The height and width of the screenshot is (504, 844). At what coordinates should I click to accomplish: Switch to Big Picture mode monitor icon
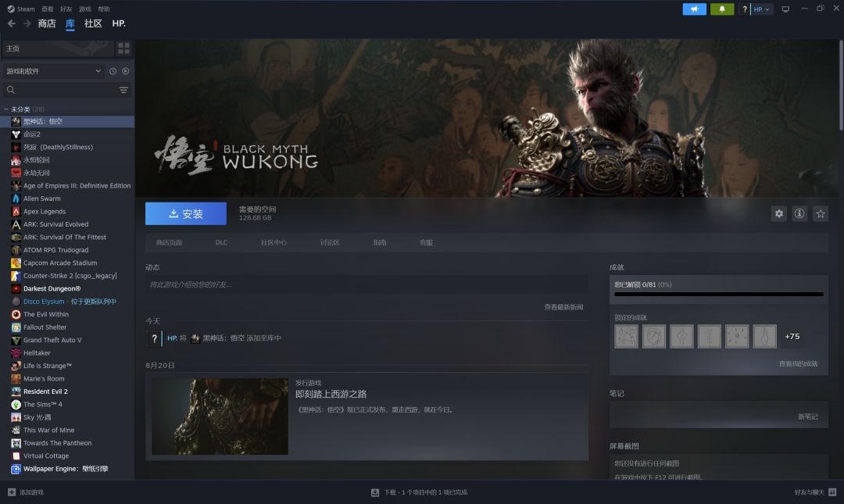pos(785,9)
